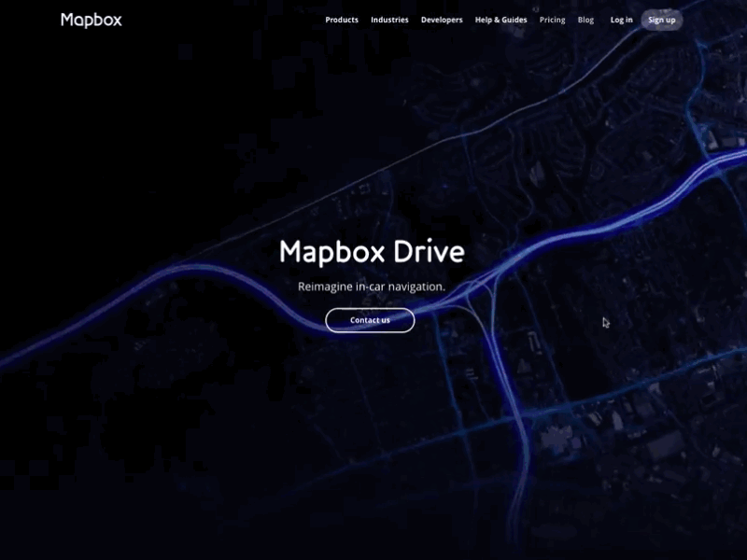Access developer documentation via Developers

click(441, 19)
